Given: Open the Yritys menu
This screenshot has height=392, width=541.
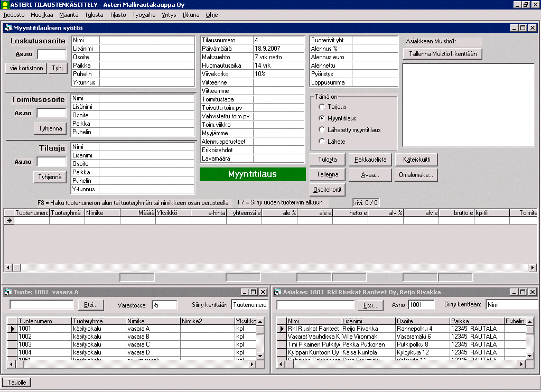Looking at the screenshot, I should click(x=169, y=15).
